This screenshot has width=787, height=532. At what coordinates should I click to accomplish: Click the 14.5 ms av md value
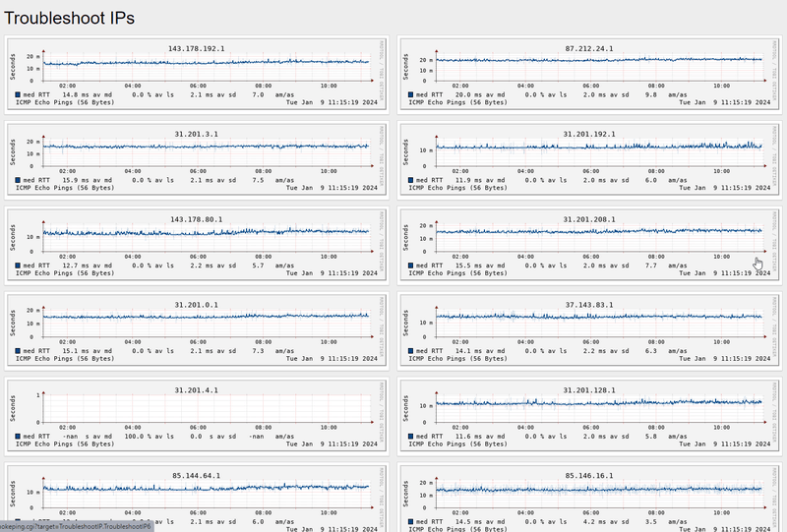point(480,521)
